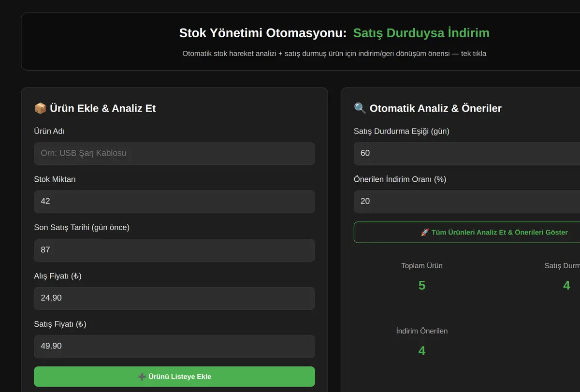
Task: Click the green 'Satış Durduysa İndirim' title
Action: pyautogui.click(x=421, y=33)
